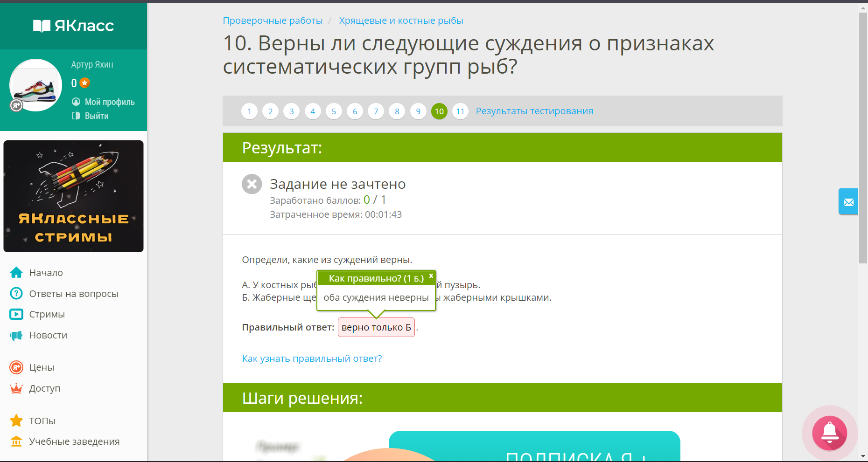Click the pink notification bell button
This screenshot has height=462, width=868.
coord(829,433)
